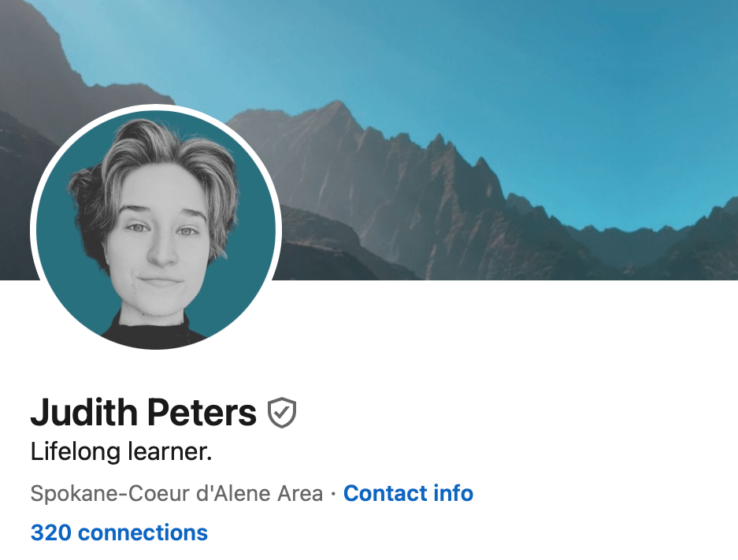Image resolution: width=738 pixels, height=560 pixels.
Task: Click the surname Peters in the heading
Action: [x=202, y=412]
